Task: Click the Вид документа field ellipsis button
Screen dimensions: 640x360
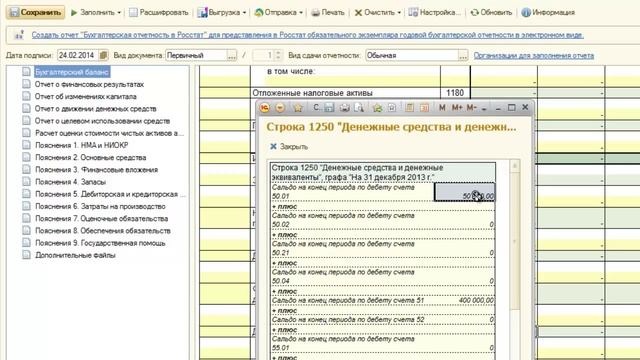Action: tap(231, 56)
